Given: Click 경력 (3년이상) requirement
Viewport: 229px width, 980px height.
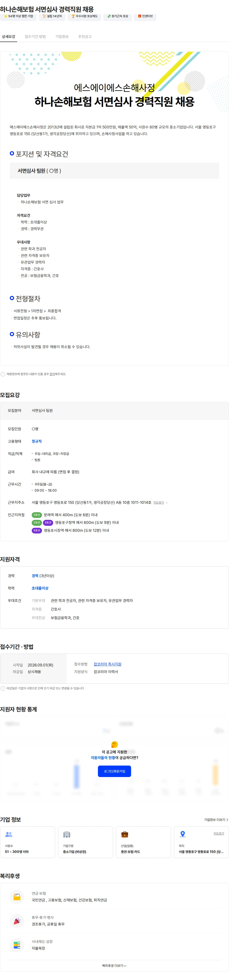Looking at the screenshot, I should [x=43, y=575].
